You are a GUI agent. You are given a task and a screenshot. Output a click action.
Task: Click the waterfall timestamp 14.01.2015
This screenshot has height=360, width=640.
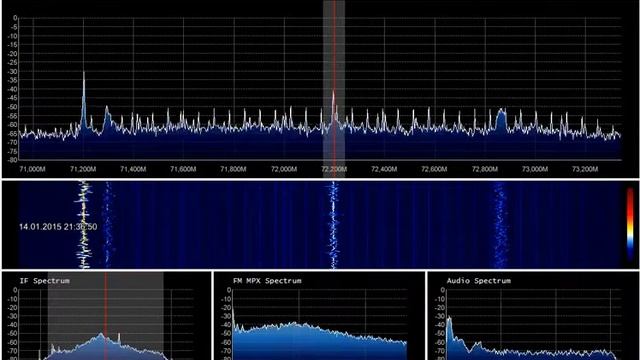[x=58, y=227]
